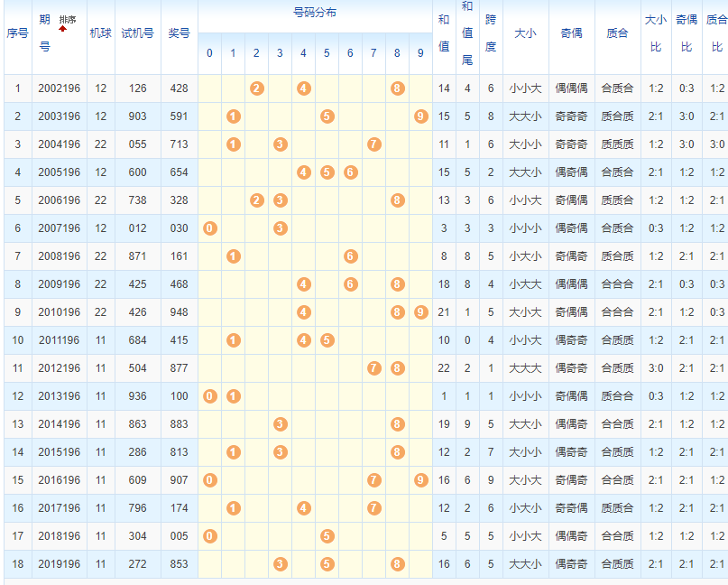Click orange ball 2 in row 2002196
Viewport: 728px width, 585px height.
256,88
